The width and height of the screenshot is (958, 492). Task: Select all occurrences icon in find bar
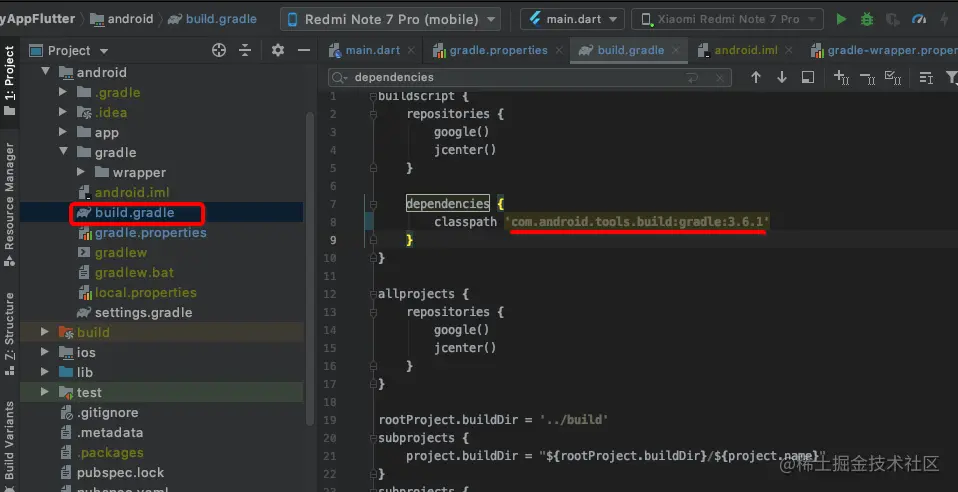pyautogui.click(x=893, y=77)
